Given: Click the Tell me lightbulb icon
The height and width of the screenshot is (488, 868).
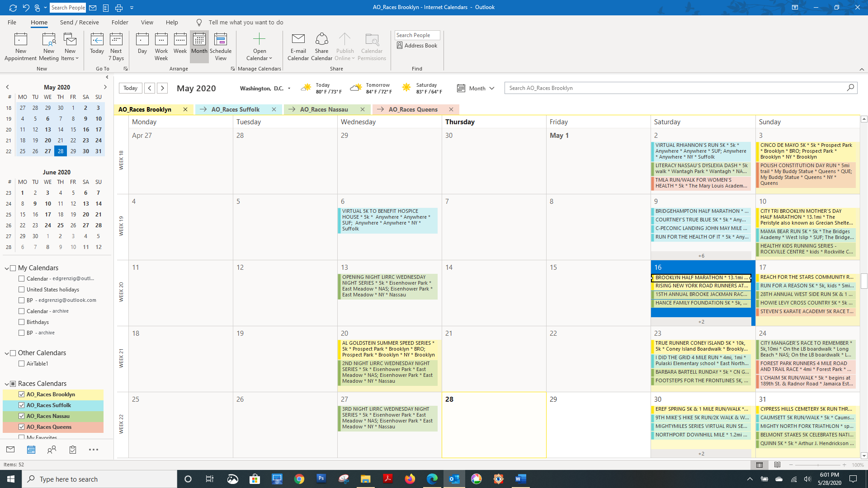Looking at the screenshot, I should click(199, 23).
